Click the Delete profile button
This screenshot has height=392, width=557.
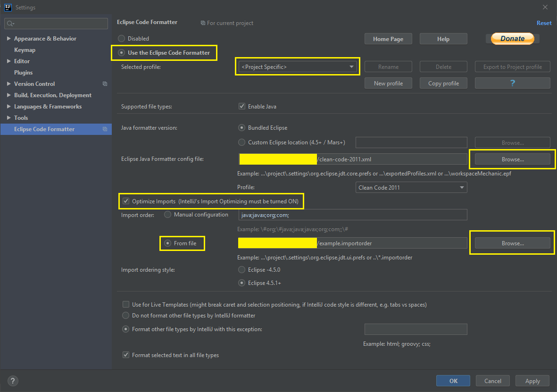pos(443,67)
